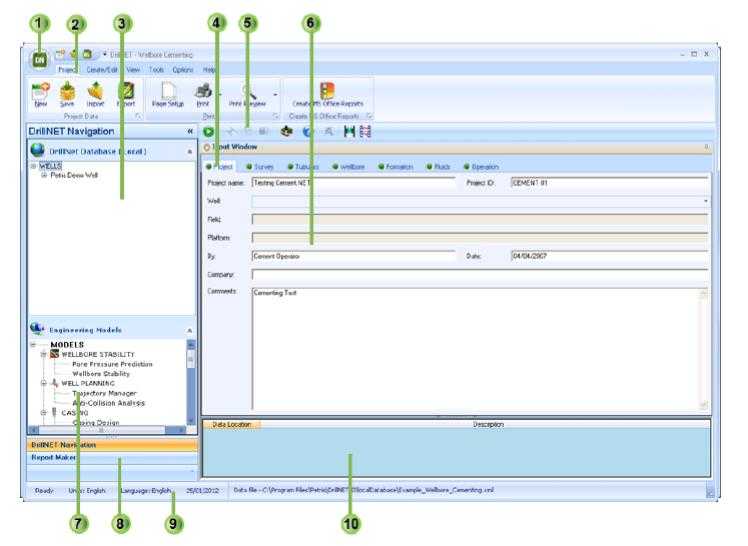The width and height of the screenshot is (748, 546).
Task: Switch to the Fluids input tab
Action: click(x=438, y=167)
